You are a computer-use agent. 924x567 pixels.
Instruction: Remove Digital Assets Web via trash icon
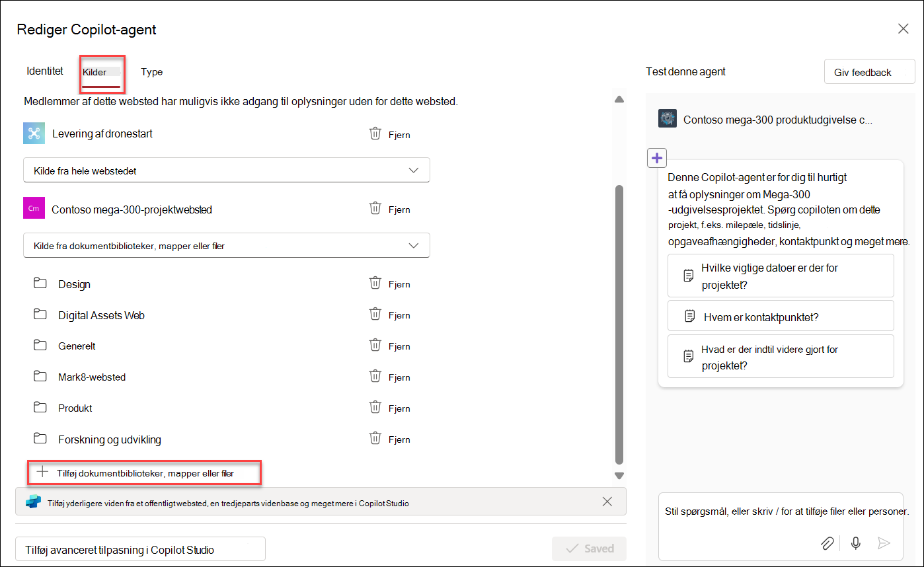pos(375,314)
